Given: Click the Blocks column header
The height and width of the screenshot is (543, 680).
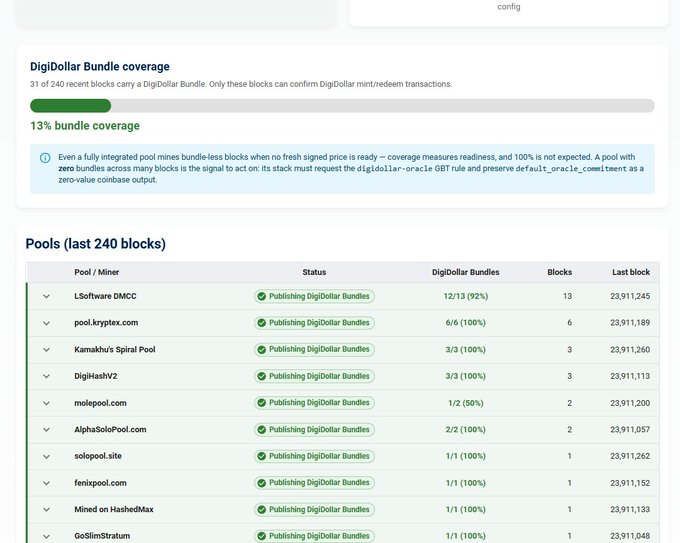Looking at the screenshot, I should tap(559, 272).
